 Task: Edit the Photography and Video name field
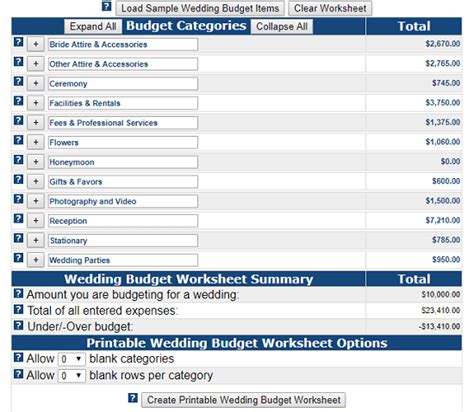(x=123, y=201)
